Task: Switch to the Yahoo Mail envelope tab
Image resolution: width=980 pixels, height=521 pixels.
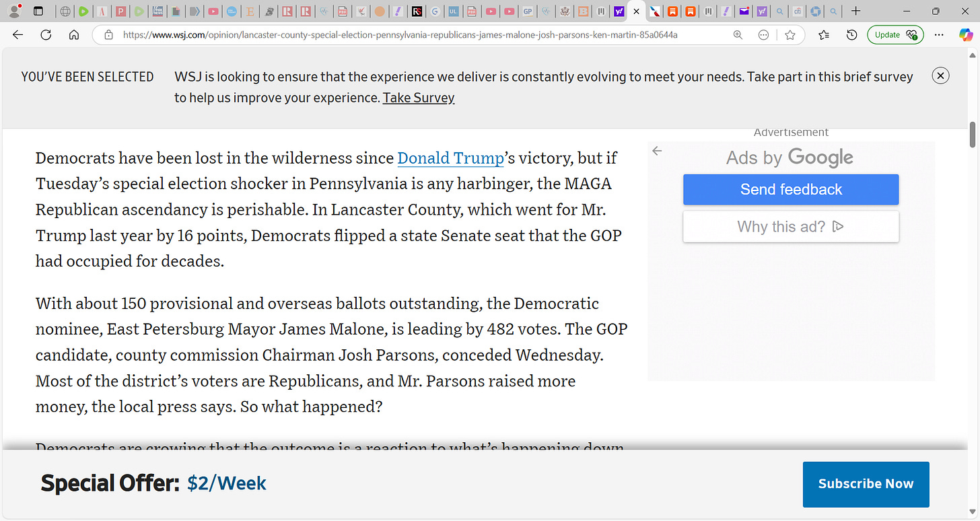Action: click(x=744, y=11)
